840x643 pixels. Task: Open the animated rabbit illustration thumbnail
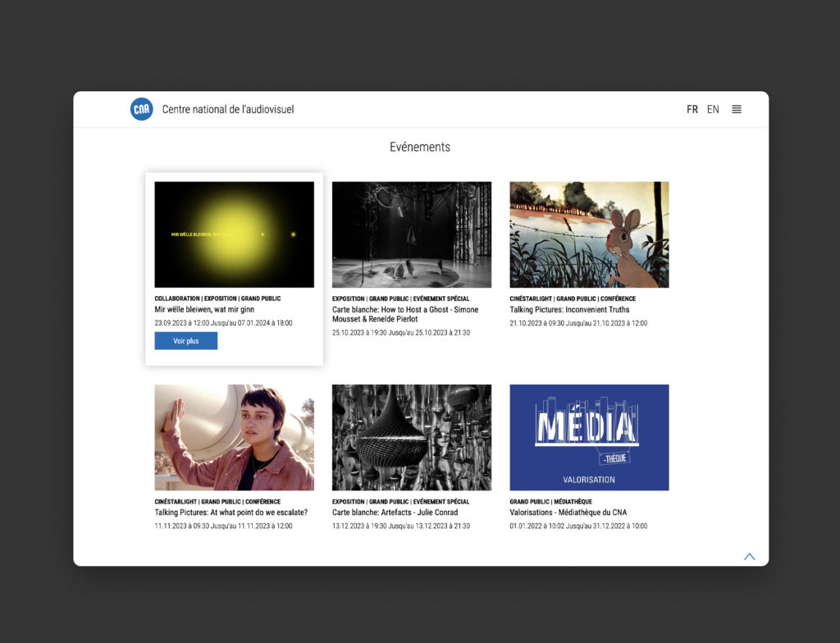tap(589, 235)
